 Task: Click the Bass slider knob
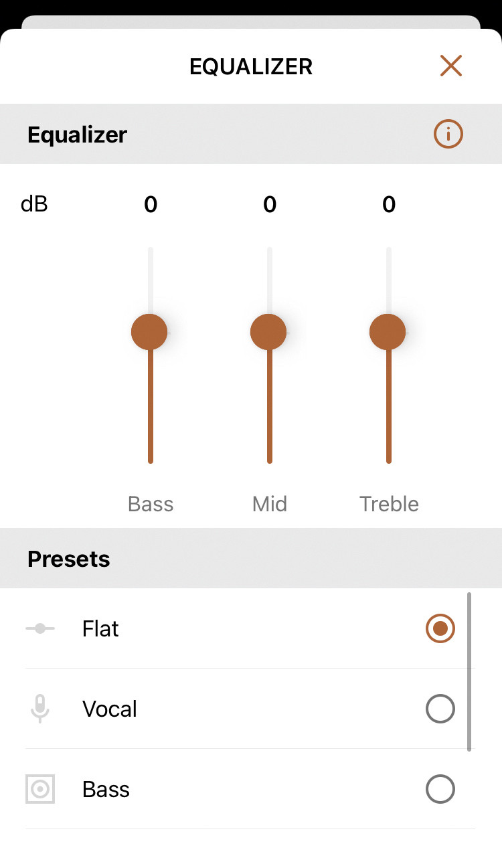[149, 332]
